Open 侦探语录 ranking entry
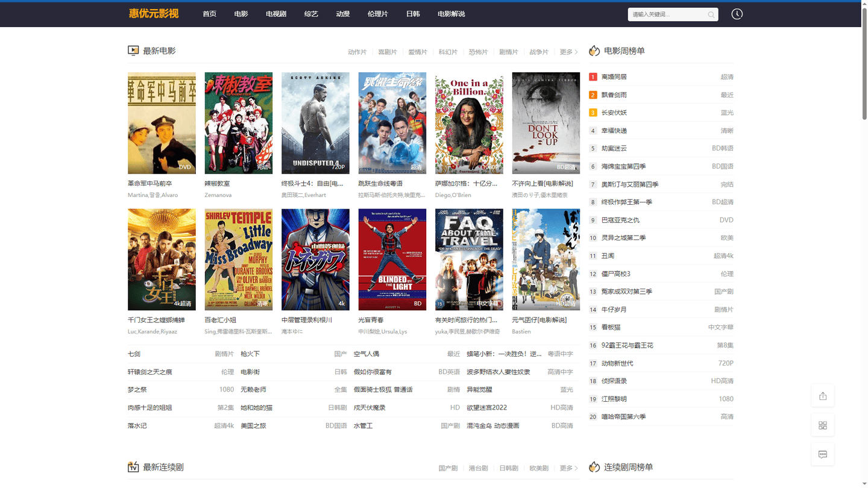 pyautogui.click(x=614, y=381)
